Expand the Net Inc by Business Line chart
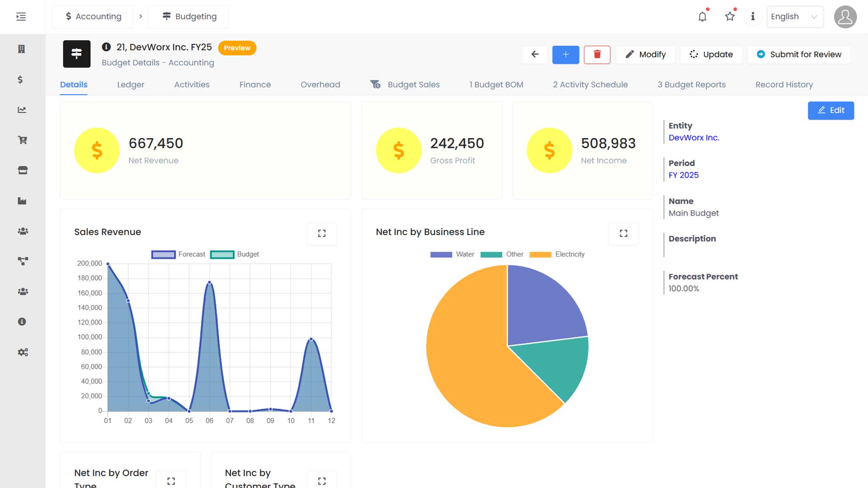The width and height of the screenshot is (868, 488). [x=623, y=234]
